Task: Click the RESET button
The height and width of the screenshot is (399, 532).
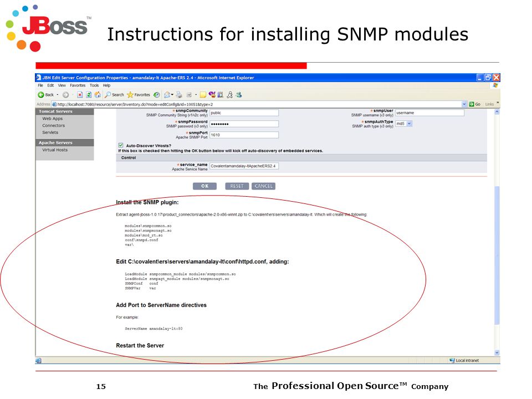Action: point(237,186)
